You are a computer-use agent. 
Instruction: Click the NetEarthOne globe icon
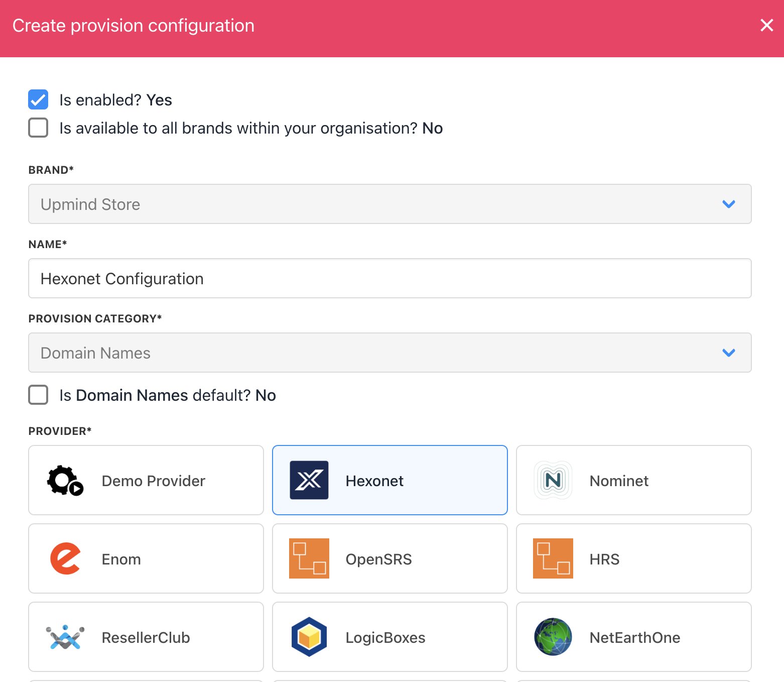tap(553, 637)
